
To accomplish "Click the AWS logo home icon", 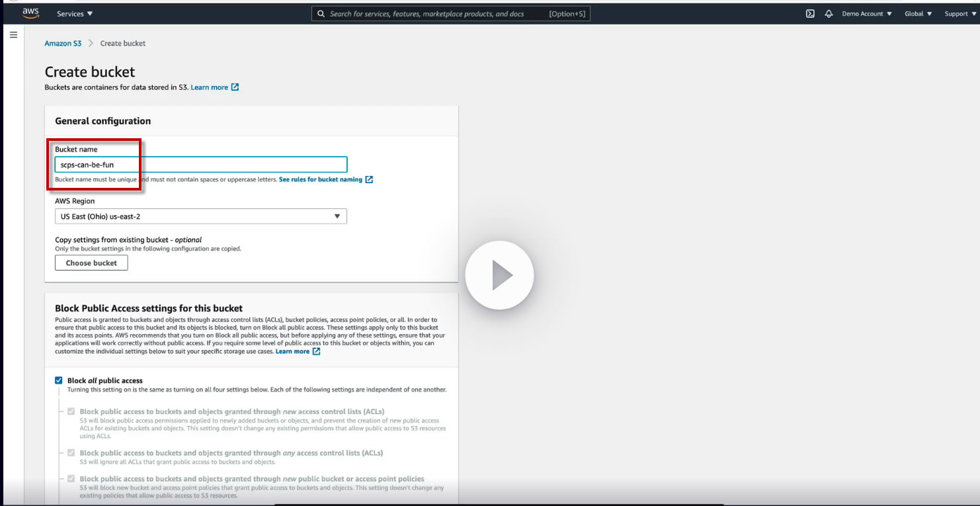I will 31,13.
